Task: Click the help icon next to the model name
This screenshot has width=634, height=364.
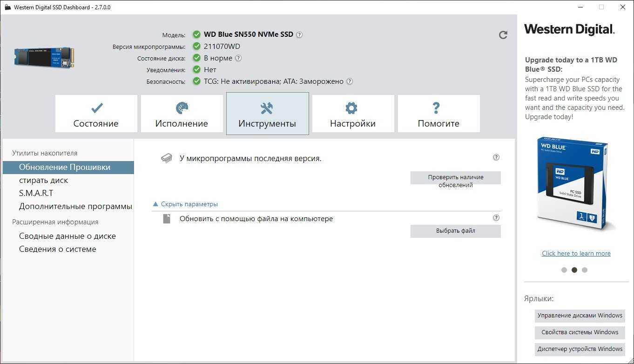Action: tap(299, 34)
